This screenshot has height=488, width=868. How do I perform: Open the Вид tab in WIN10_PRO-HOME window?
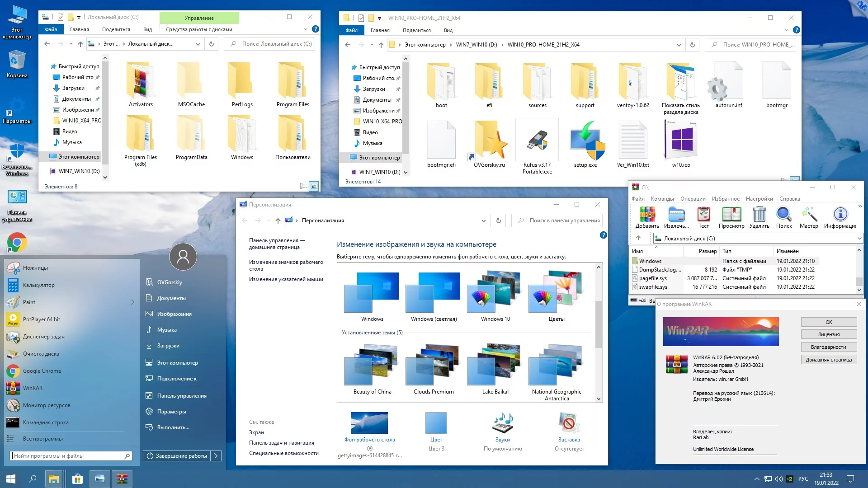pyautogui.click(x=448, y=30)
